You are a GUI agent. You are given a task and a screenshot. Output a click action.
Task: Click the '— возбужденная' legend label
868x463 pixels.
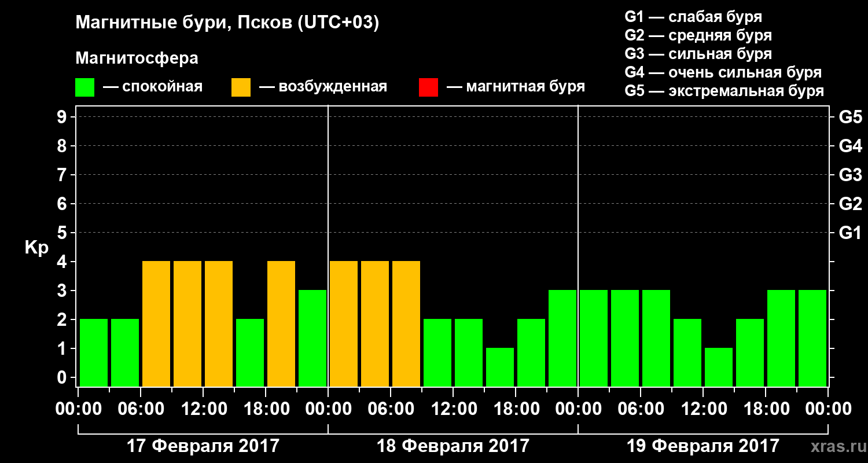(x=323, y=87)
